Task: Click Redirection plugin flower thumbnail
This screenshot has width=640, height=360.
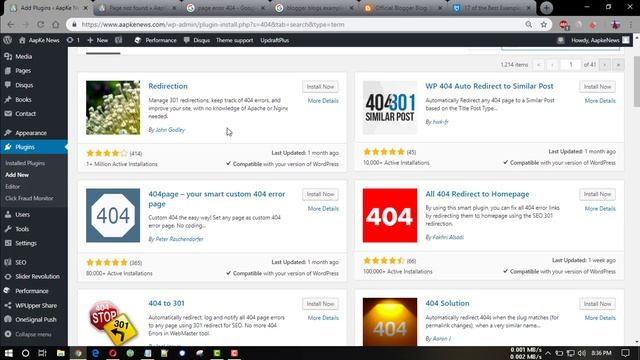Action: point(113,108)
